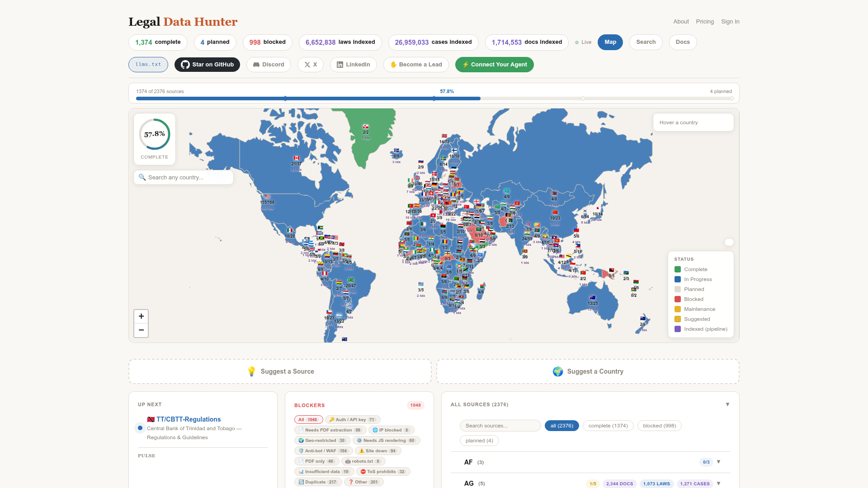868x488 pixels.
Task: Collapse the All Sources panel arrow
Action: coord(727,404)
